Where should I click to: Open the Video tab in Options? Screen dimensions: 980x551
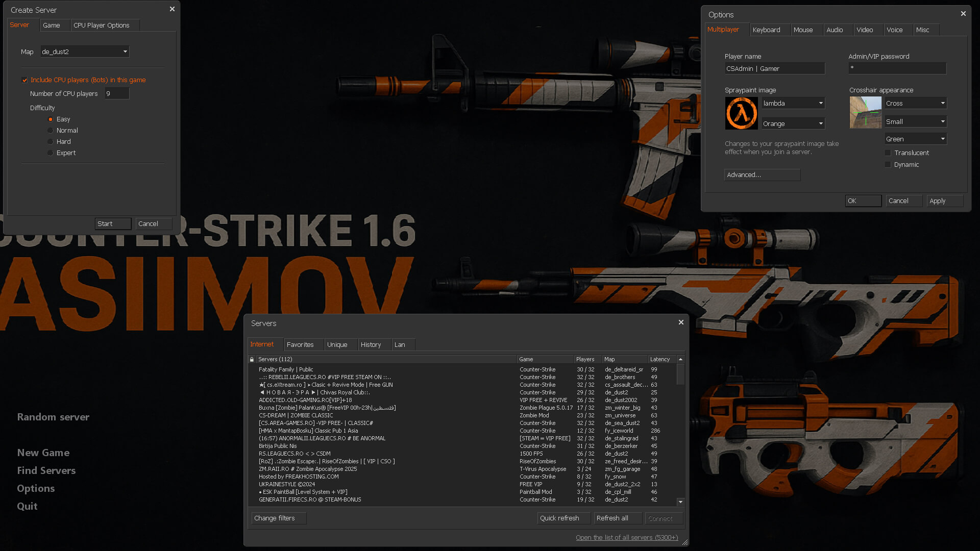(x=869, y=30)
